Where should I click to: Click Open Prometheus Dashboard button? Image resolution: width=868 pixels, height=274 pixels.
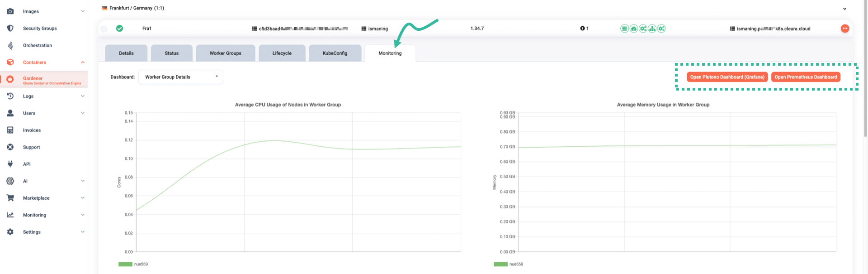(806, 77)
